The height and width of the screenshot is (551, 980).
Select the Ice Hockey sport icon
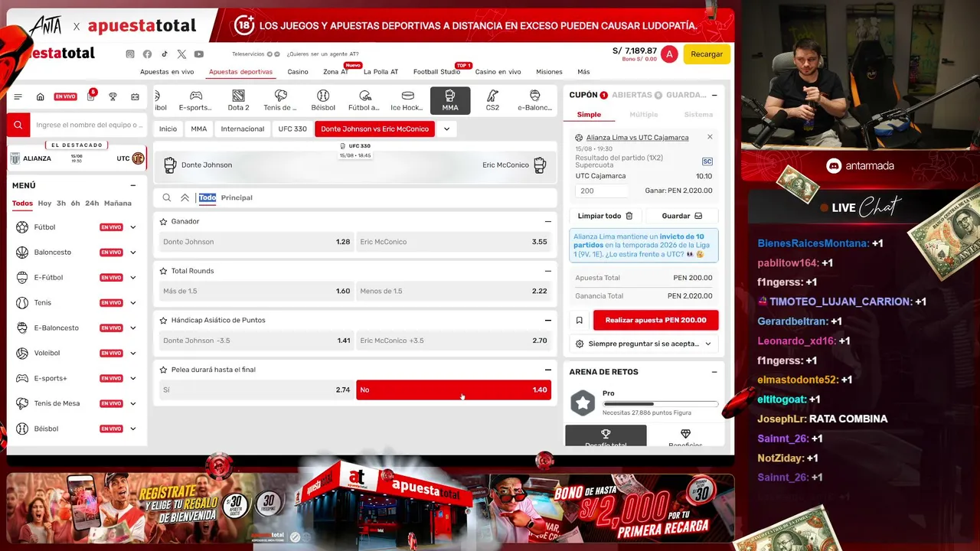tap(407, 100)
